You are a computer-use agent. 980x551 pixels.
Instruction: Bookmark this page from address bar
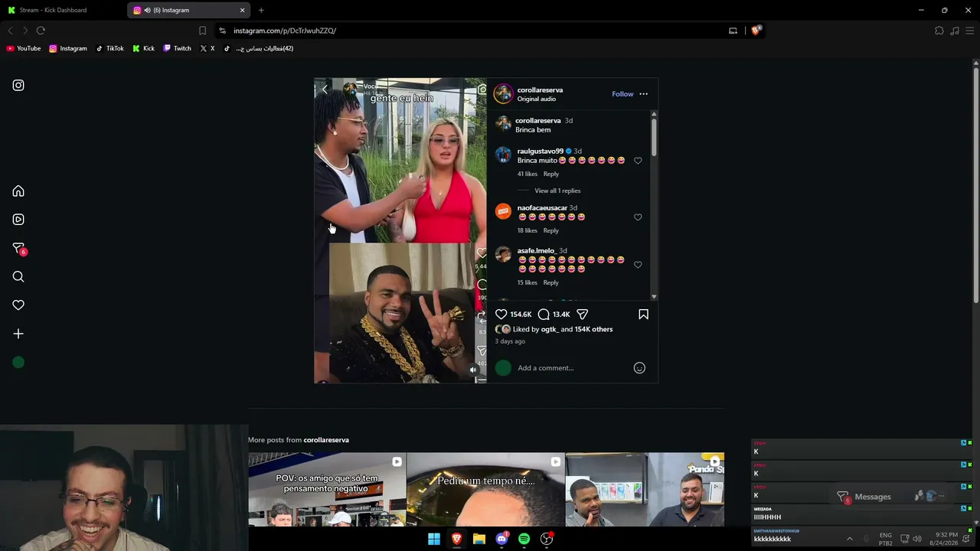[x=202, y=31]
